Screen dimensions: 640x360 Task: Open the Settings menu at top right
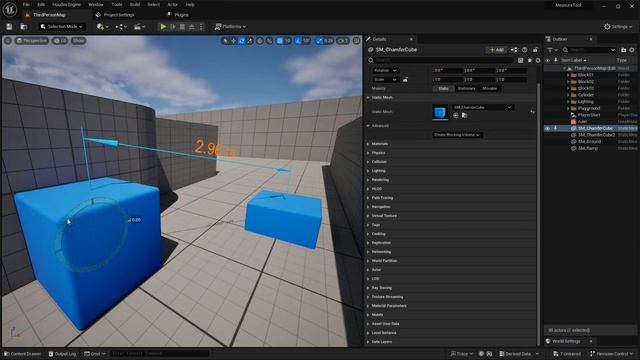pyautogui.click(x=618, y=27)
